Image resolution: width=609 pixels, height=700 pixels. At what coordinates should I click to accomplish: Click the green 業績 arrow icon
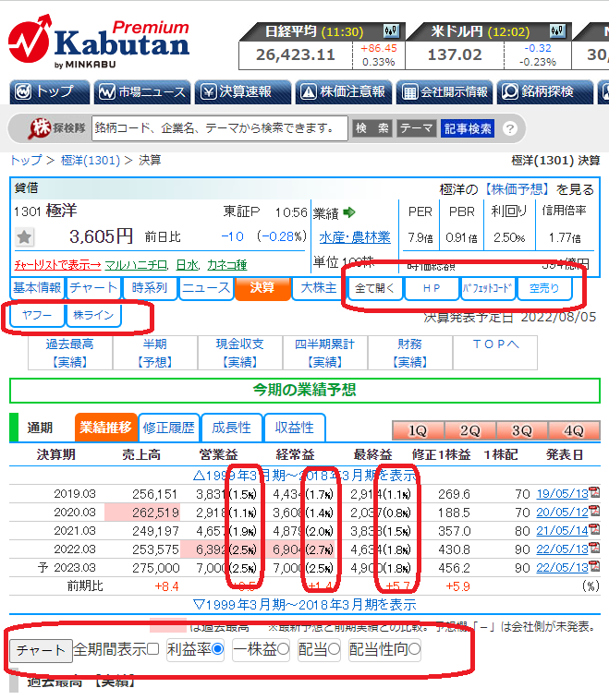tap(349, 212)
